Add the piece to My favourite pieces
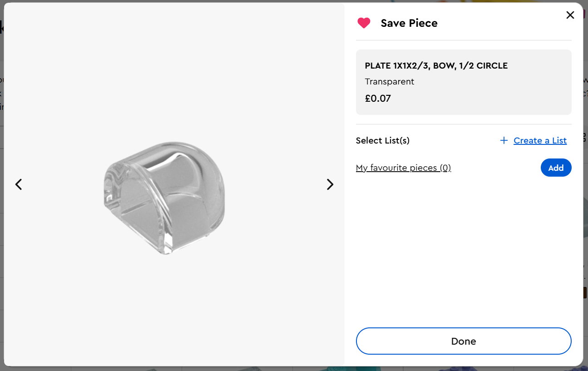 [x=556, y=168]
